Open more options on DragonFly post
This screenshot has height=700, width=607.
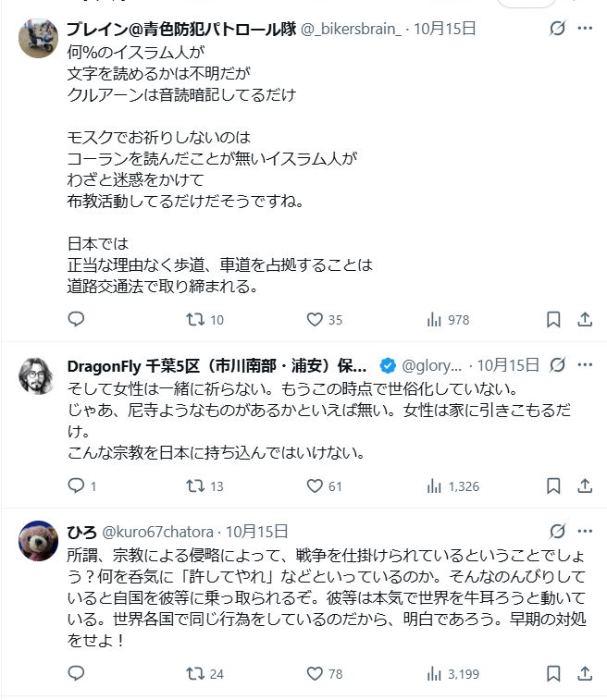click(x=585, y=364)
